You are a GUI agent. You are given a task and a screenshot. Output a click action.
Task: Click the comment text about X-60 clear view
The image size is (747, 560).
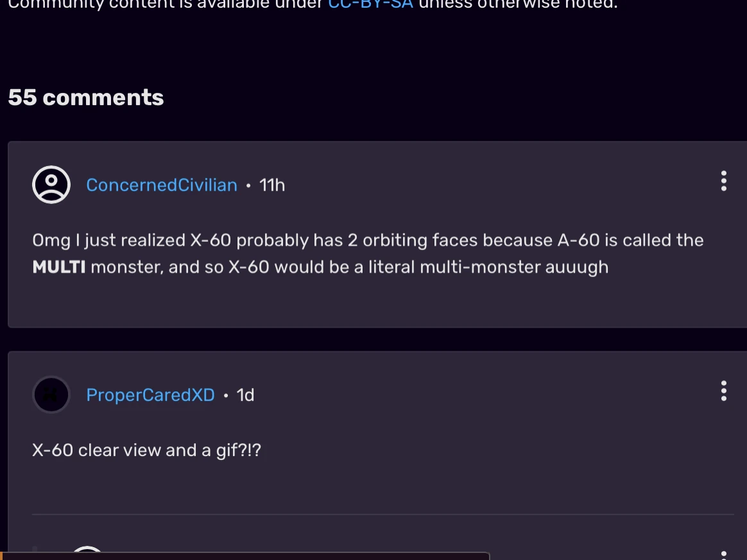147,450
